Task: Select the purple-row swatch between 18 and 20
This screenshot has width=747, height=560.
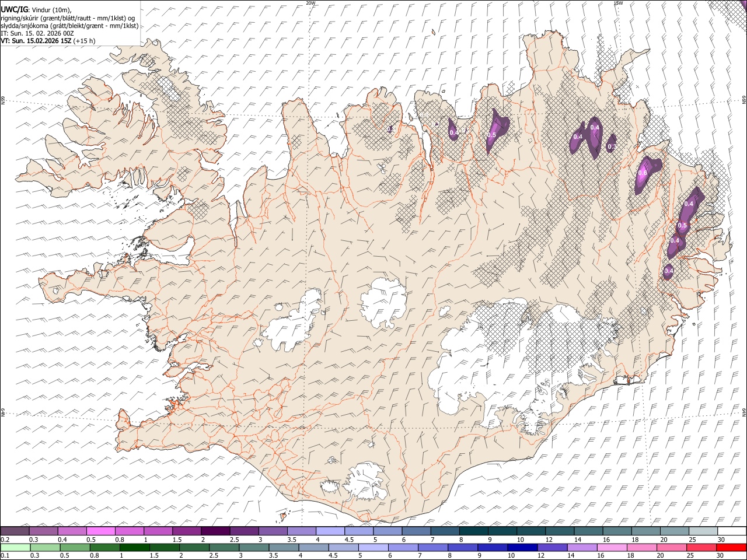Action: tap(645, 531)
